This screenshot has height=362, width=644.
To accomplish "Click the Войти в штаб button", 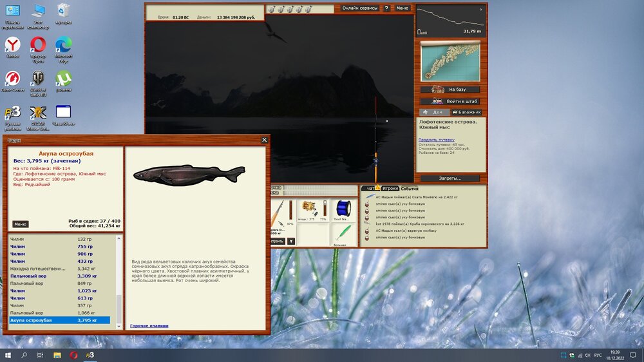I will [450, 101].
